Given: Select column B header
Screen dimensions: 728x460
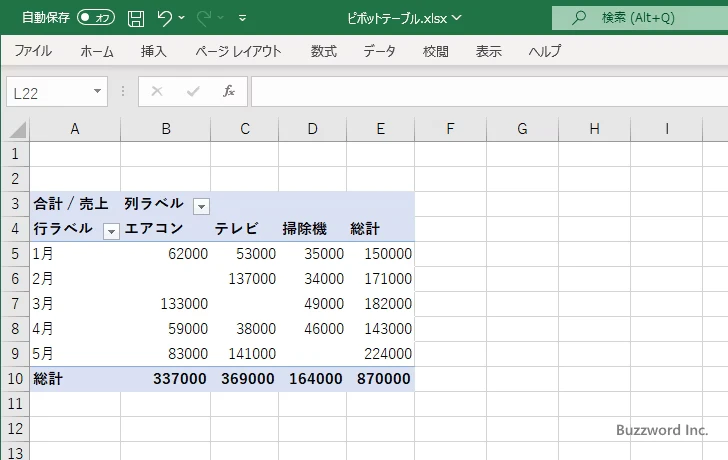Looking at the screenshot, I should [x=166, y=129].
